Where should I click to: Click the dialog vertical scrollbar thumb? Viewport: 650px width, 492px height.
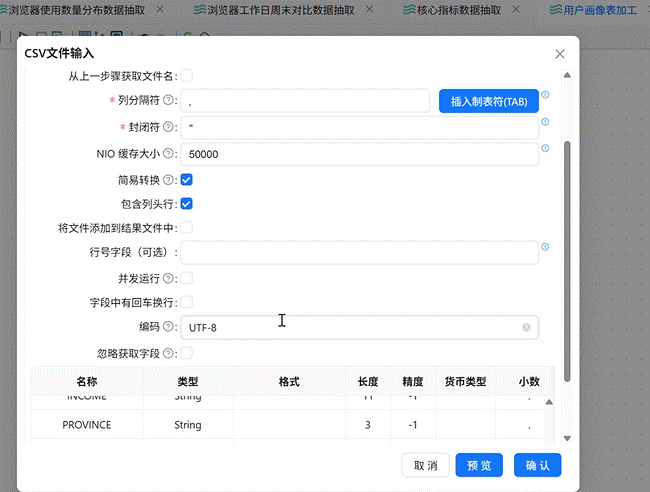tap(567, 261)
